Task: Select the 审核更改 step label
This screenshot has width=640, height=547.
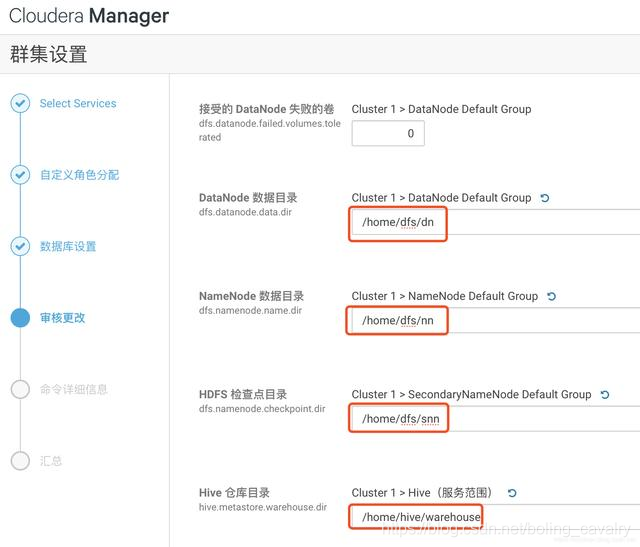Action: click(62, 318)
